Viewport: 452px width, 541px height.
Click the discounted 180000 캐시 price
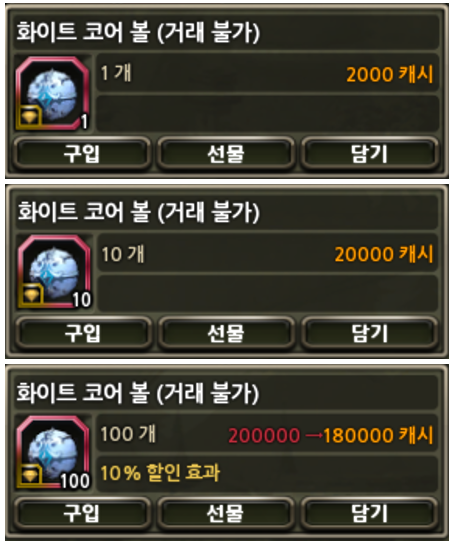click(378, 435)
